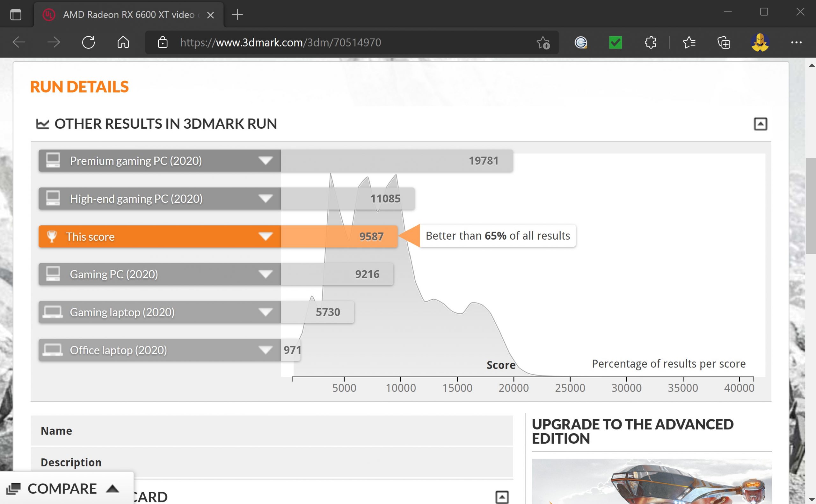816x504 pixels.
Task: Close the AMD Radeon RX 6600 XT tab
Action: tap(210, 15)
